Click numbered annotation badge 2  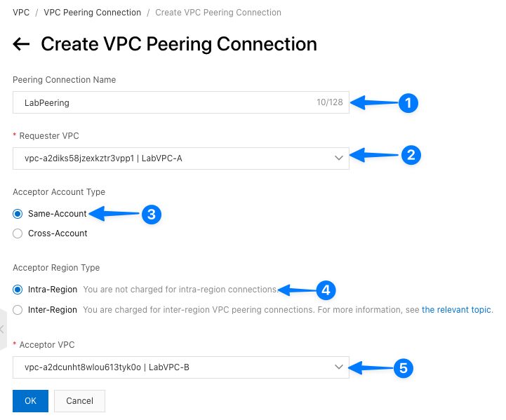(x=411, y=155)
